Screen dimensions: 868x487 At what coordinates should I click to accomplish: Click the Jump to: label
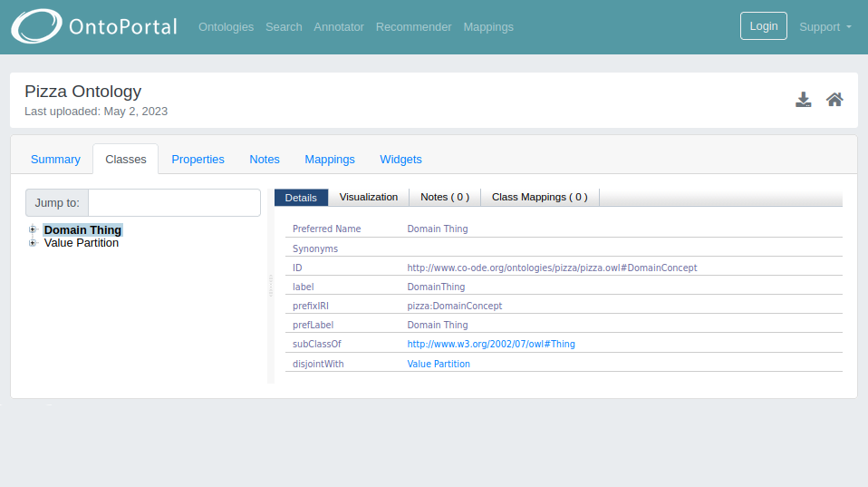pyautogui.click(x=57, y=203)
